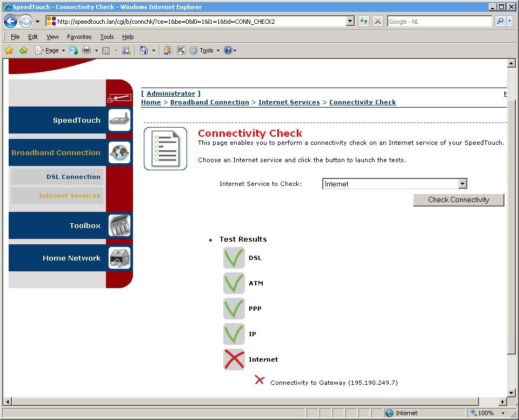
Task: Click the RSS Feeds icon
Action: (x=106, y=51)
